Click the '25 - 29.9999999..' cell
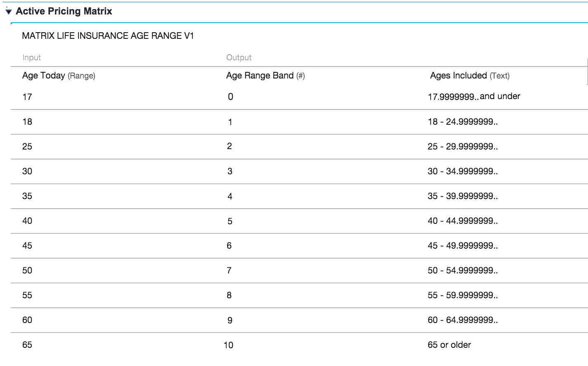Viewport: 588px width, 366px height. coord(463,147)
